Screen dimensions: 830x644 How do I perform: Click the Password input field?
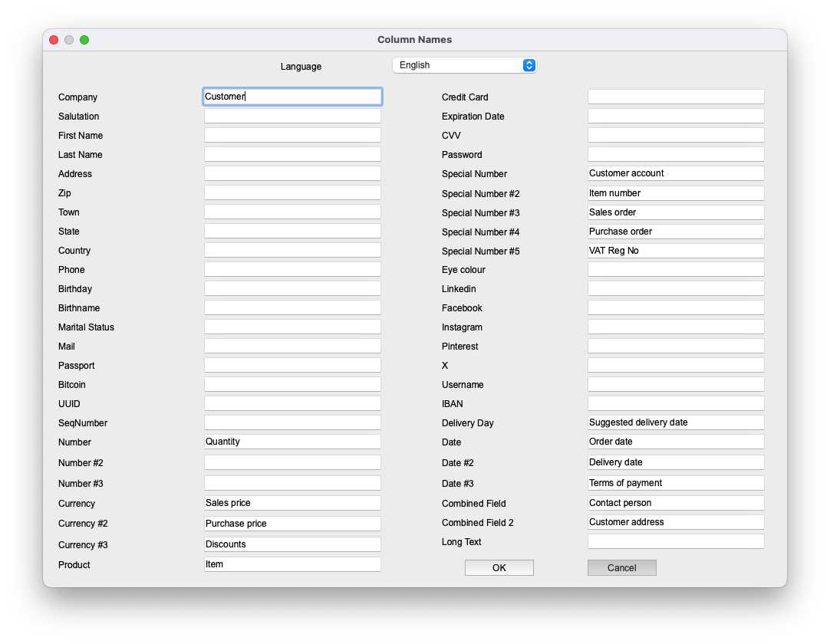point(676,154)
